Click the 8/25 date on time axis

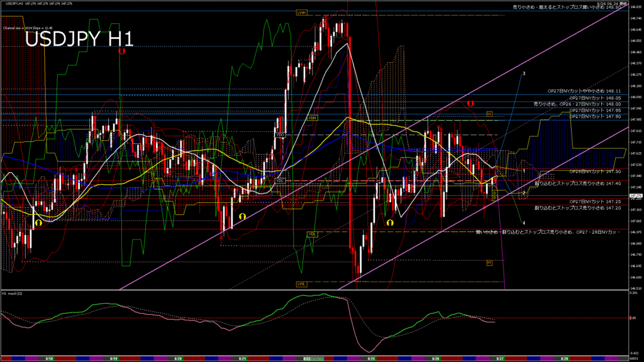[371, 358]
